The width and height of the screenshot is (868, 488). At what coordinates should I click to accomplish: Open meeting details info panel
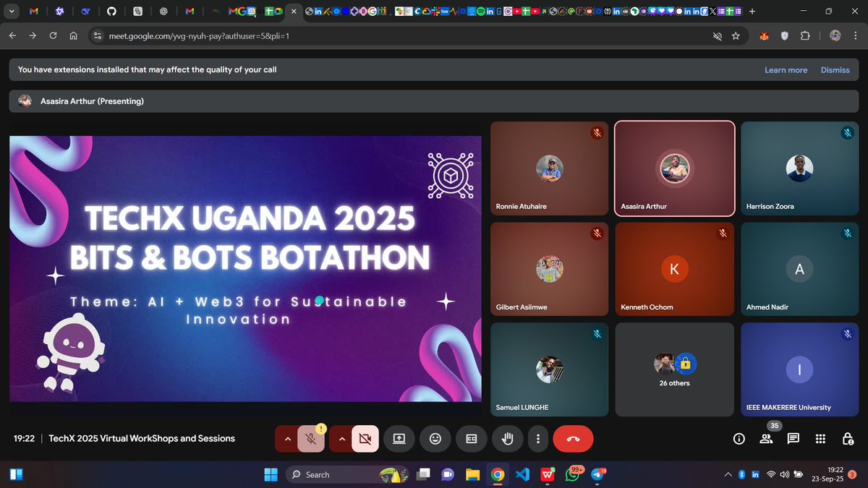point(738,438)
